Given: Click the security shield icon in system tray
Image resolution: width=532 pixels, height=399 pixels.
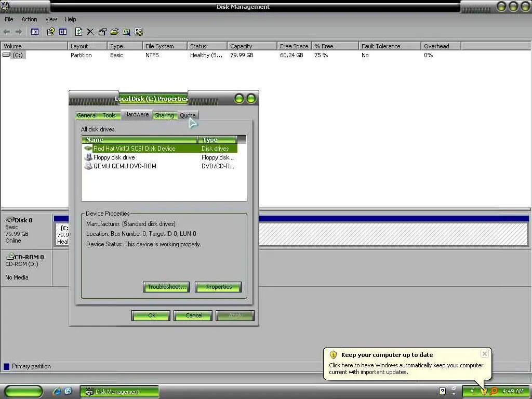Looking at the screenshot, I should click(x=483, y=392).
